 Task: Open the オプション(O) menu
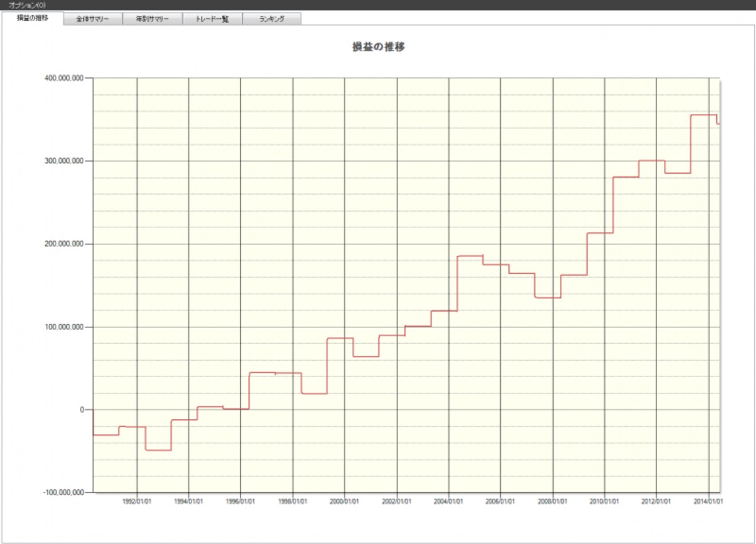pos(26,5)
